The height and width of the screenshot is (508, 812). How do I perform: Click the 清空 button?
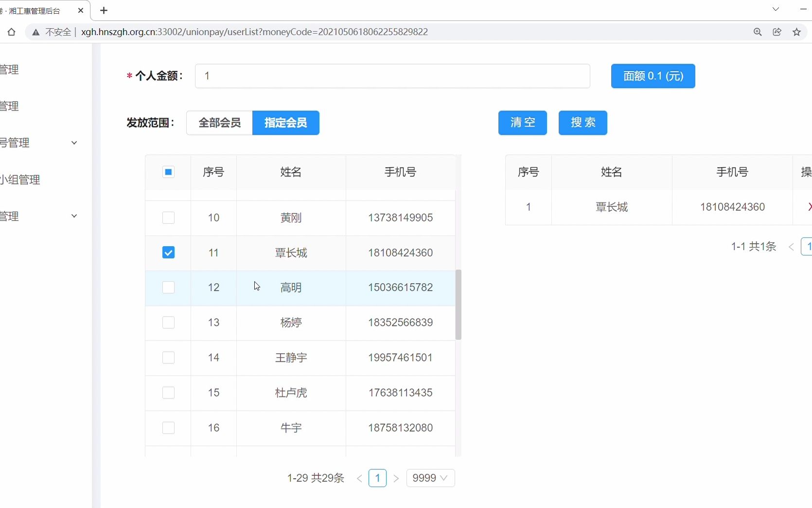pos(523,123)
